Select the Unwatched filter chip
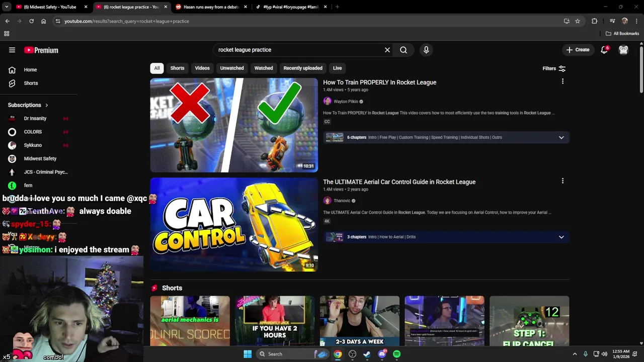Screen dimensions: 644x362 232,68
